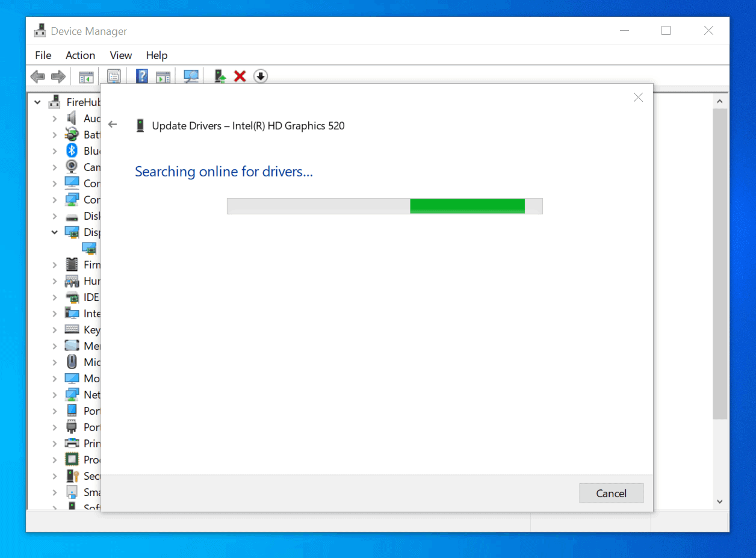Select the Intel HD Graphics display adapter icon
This screenshot has width=756, height=558.
tap(89, 248)
